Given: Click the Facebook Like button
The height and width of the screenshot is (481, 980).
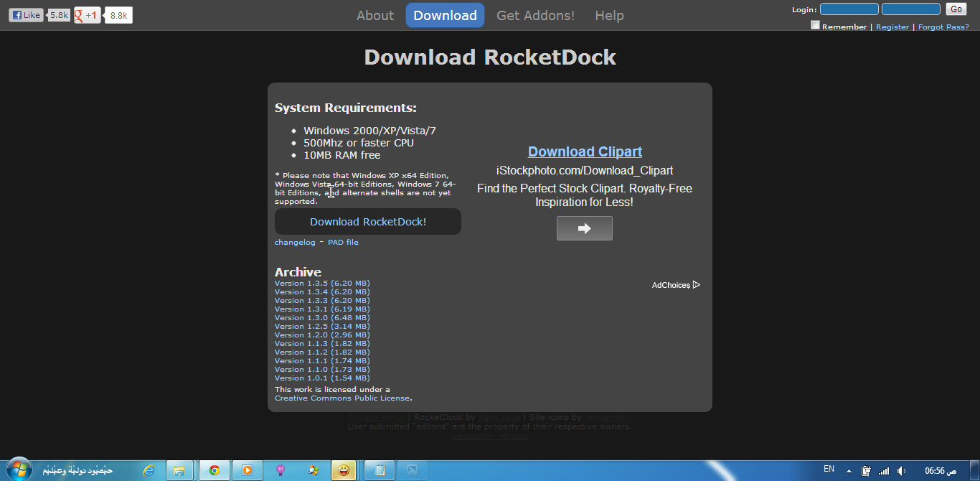Looking at the screenshot, I should pyautogui.click(x=26, y=15).
